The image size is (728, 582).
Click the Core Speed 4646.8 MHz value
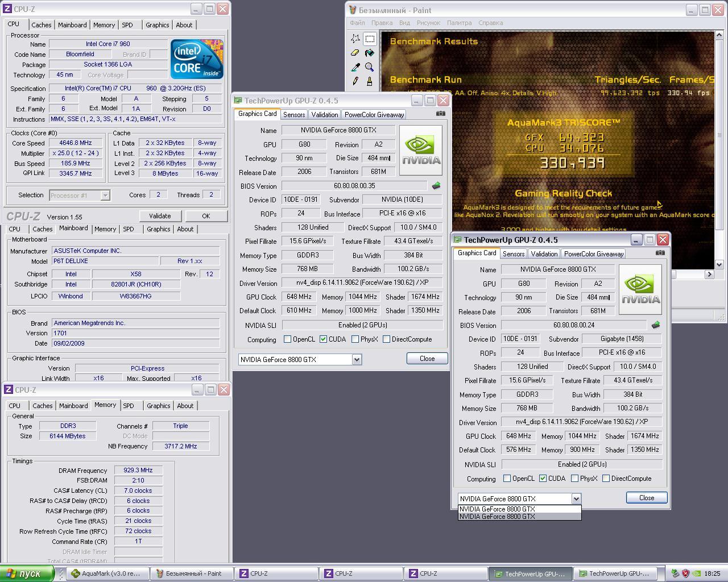click(x=76, y=143)
